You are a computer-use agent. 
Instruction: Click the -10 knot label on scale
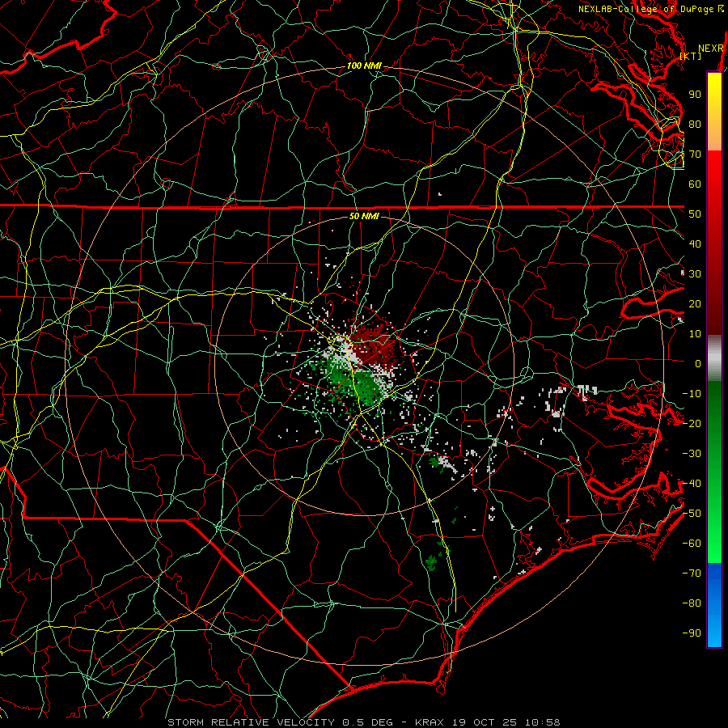(692, 394)
